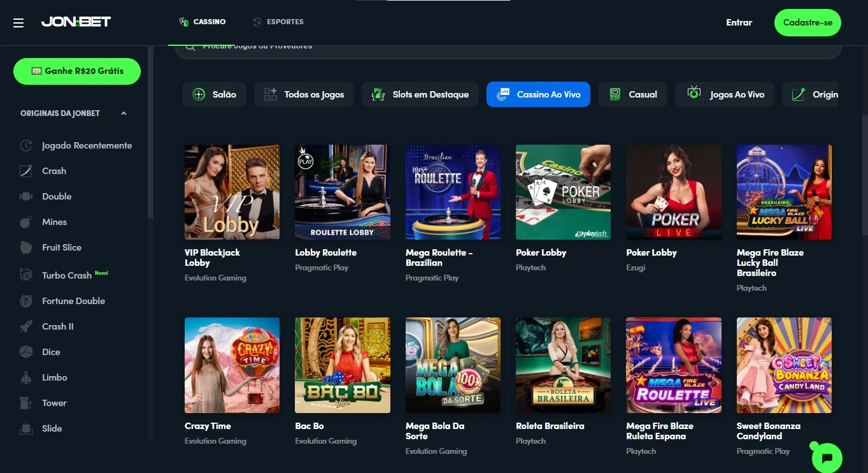The height and width of the screenshot is (473, 868).
Task: Click the Tower rook icon
Action: (x=26, y=403)
